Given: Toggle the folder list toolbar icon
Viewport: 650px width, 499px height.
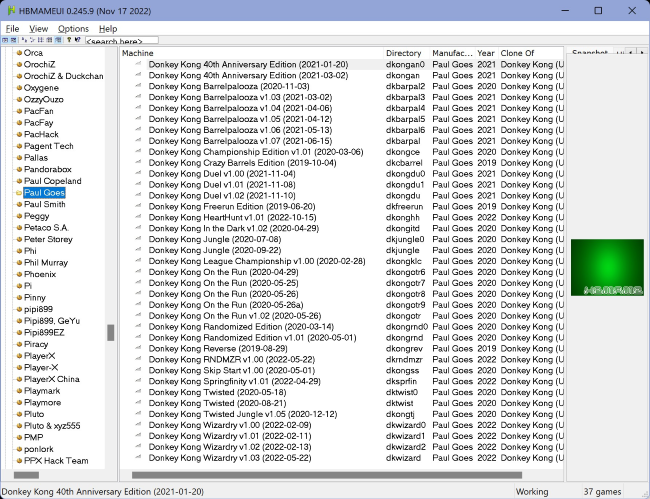Looking at the screenshot, I should [5, 40].
